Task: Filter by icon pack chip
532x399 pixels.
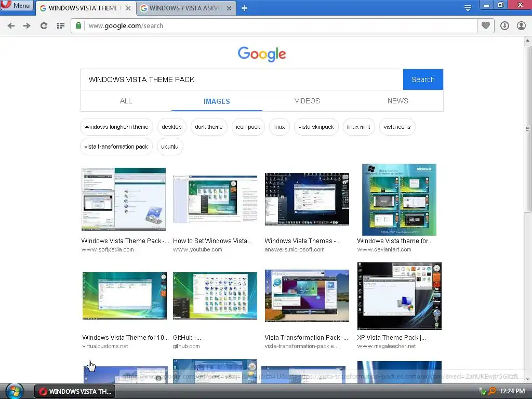Action: click(248, 127)
